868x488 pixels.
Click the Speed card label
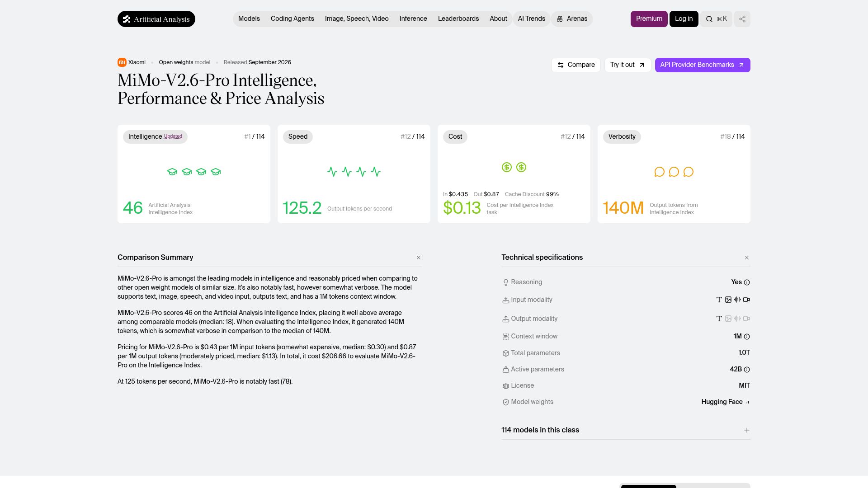[x=298, y=136]
